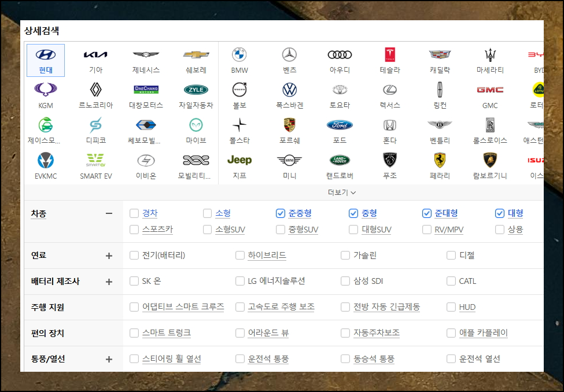This screenshot has width=564, height=392.
Task: Pick the MINI (미니) brand logo
Action: tap(290, 160)
